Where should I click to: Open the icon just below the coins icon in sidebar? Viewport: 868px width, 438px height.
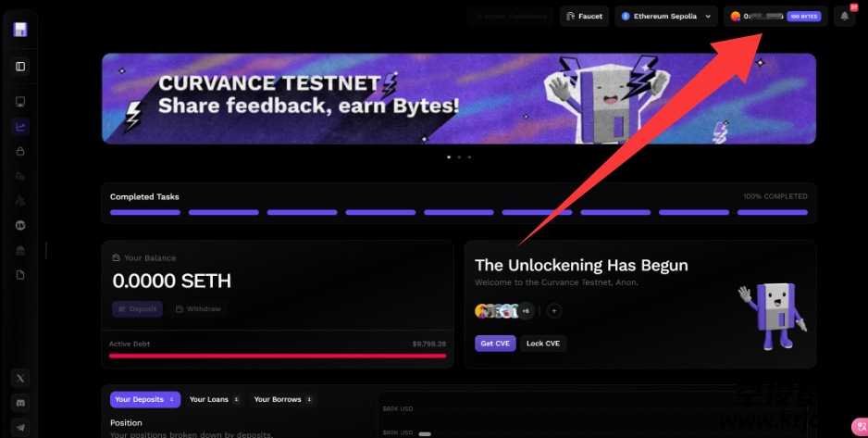(20, 200)
